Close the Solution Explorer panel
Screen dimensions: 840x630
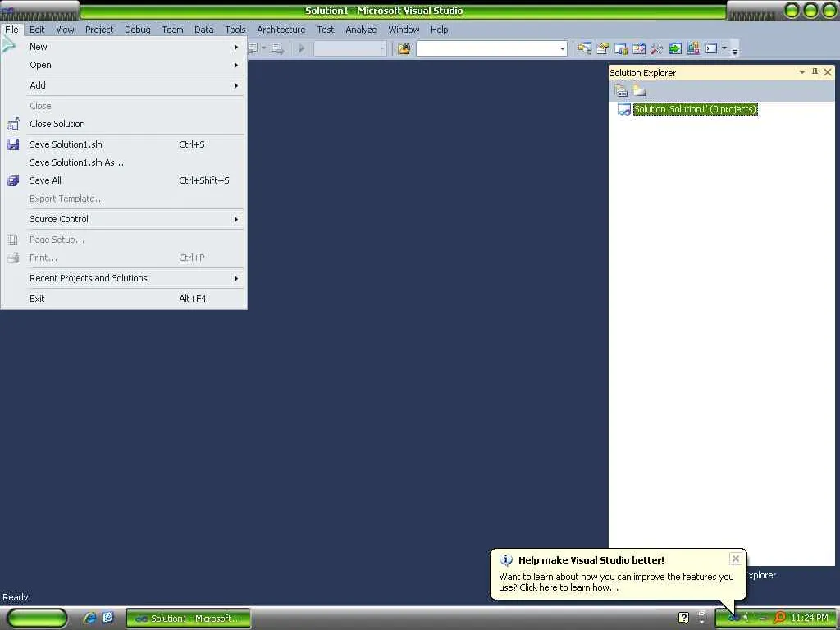tap(828, 72)
